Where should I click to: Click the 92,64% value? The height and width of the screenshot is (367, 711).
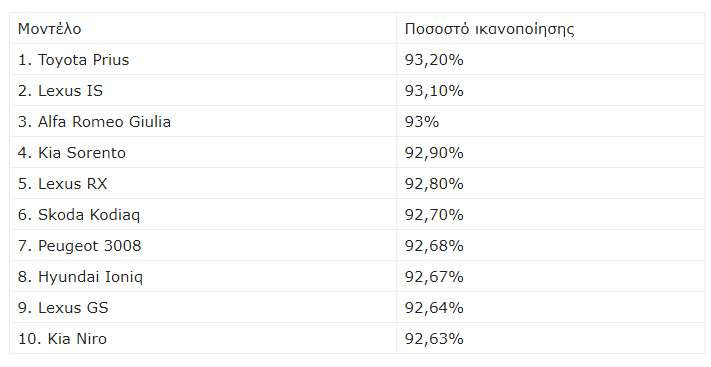(434, 307)
